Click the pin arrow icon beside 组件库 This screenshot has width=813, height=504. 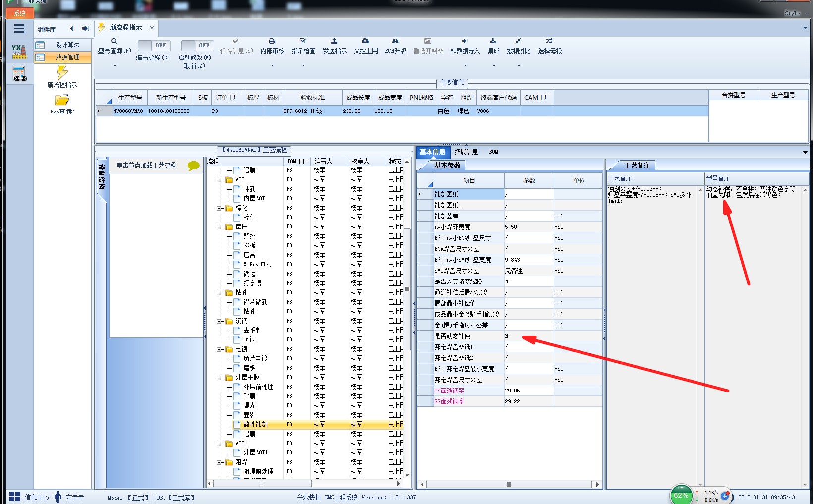85,28
